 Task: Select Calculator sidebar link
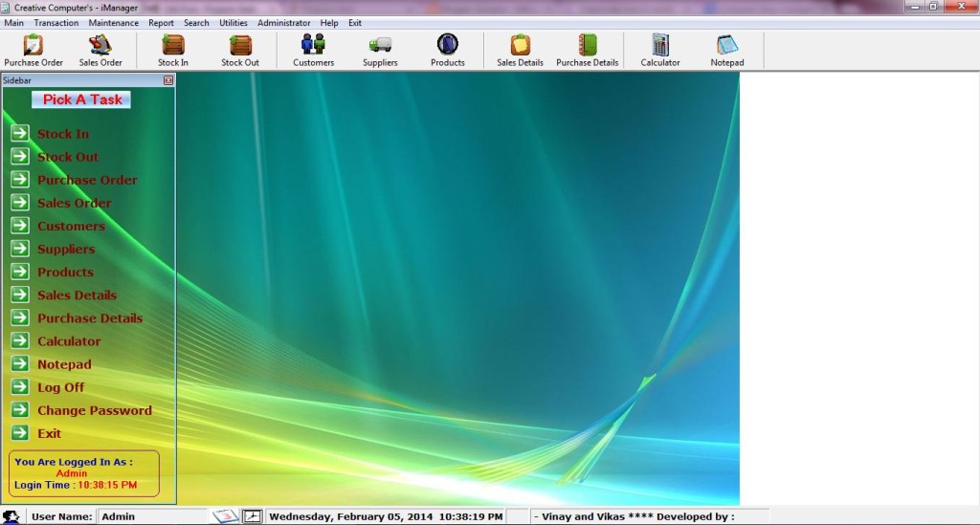tap(69, 341)
